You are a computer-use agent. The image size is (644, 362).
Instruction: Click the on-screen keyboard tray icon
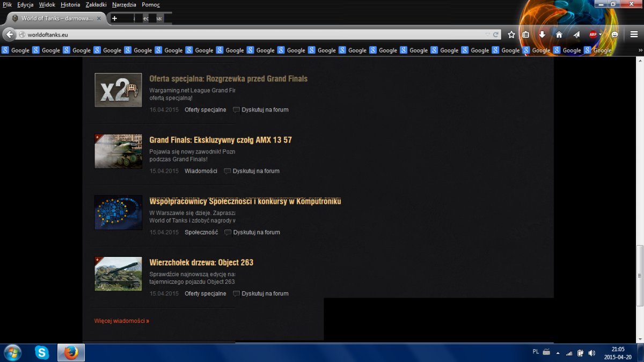point(546,352)
